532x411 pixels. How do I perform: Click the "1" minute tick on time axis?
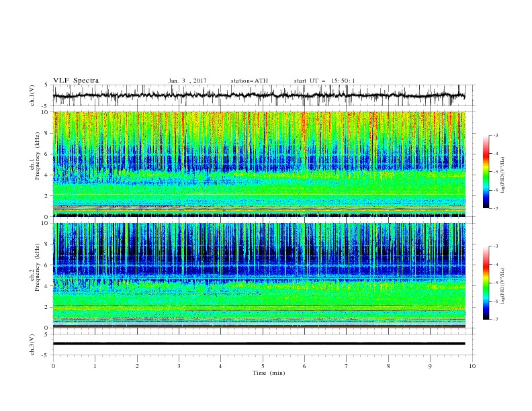coord(95,366)
